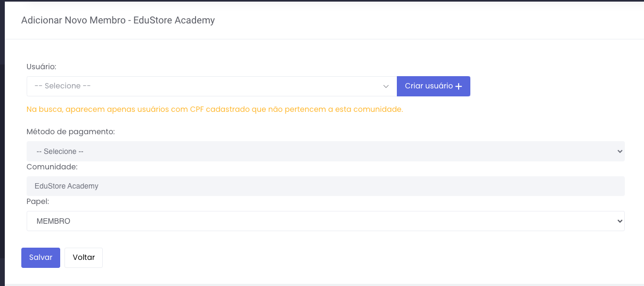Click the Papel label
The height and width of the screenshot is (286, 644).
tap(38, 202)
